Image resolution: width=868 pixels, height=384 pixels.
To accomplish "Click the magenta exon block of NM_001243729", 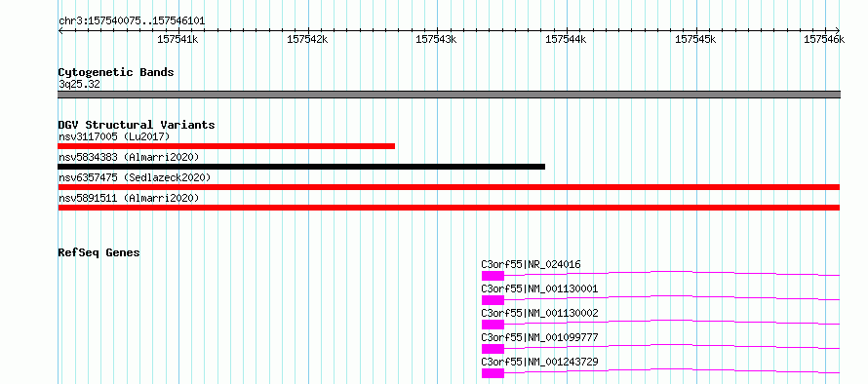I will (493, 373).
